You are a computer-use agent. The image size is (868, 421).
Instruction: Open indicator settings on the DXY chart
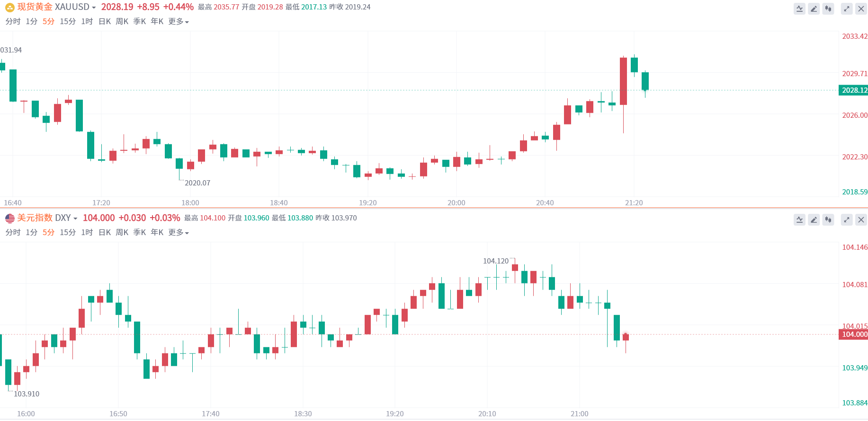(x=800, y=219)
